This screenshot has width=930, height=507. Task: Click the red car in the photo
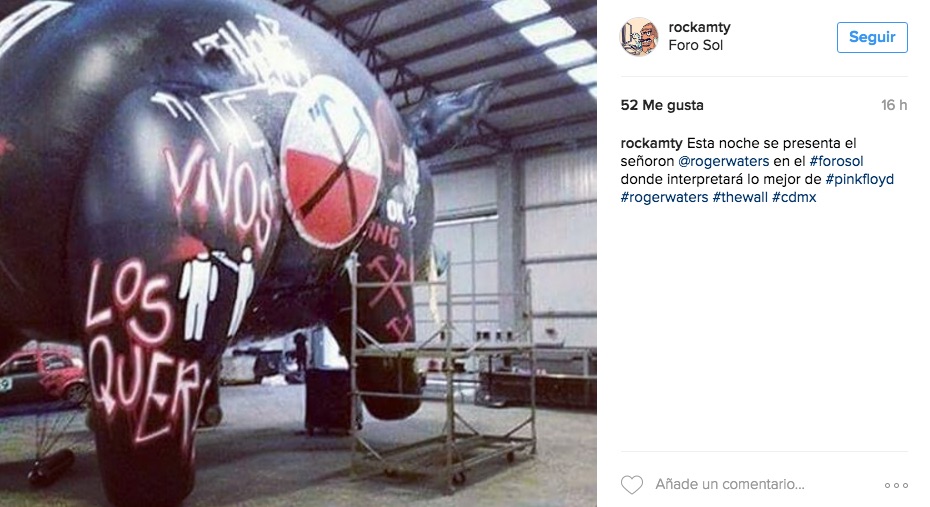[44, 377]
